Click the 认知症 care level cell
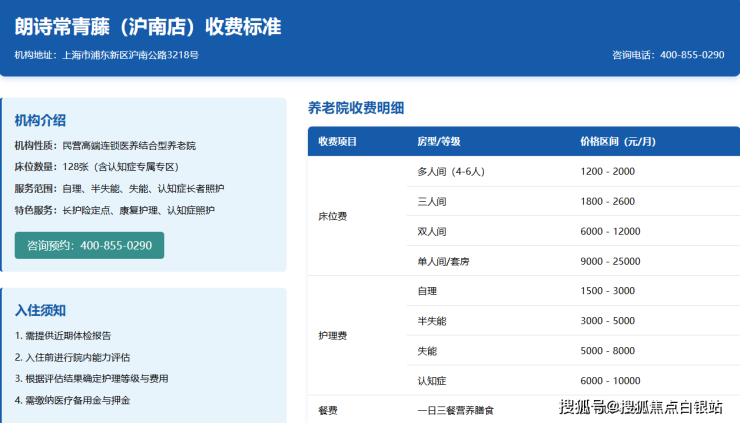Image resolution: width=740 pixels, height=423 pixels. [x=432, y=381]
